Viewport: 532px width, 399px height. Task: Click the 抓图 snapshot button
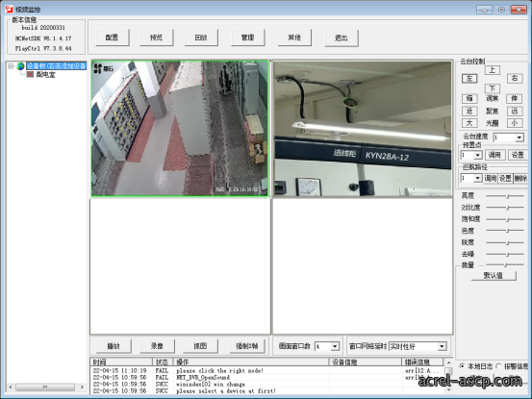point(200,346)
